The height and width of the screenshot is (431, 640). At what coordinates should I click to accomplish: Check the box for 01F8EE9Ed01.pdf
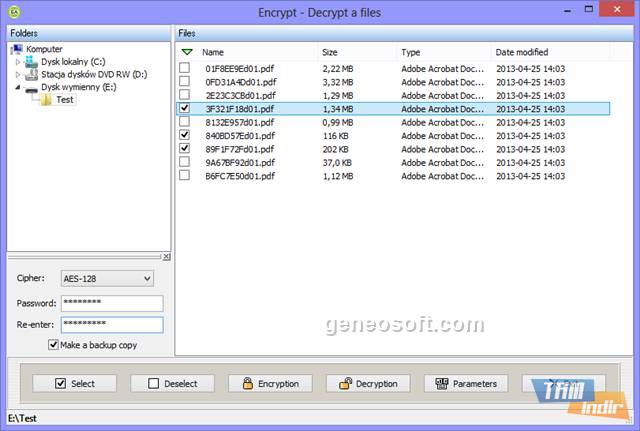pyautogui.click(x=184, y=68)
